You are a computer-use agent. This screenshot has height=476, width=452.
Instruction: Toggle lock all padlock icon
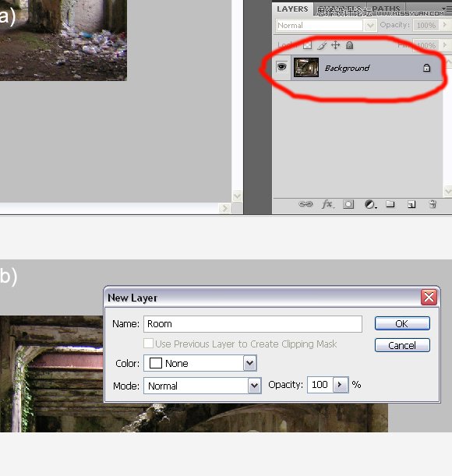click(x=349, y=45)
